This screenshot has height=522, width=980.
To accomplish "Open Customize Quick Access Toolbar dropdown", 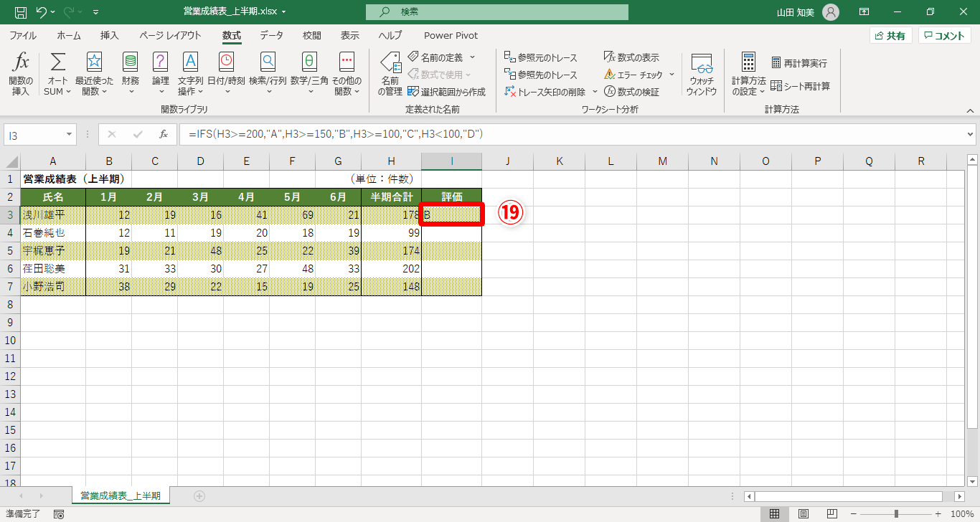I will [96, 12].
